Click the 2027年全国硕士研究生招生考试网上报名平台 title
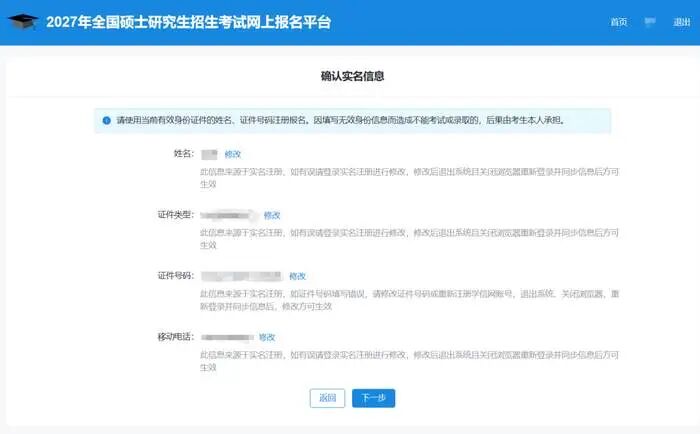Image resolution: width=700 pixels, height=434 pixels. 188,22
